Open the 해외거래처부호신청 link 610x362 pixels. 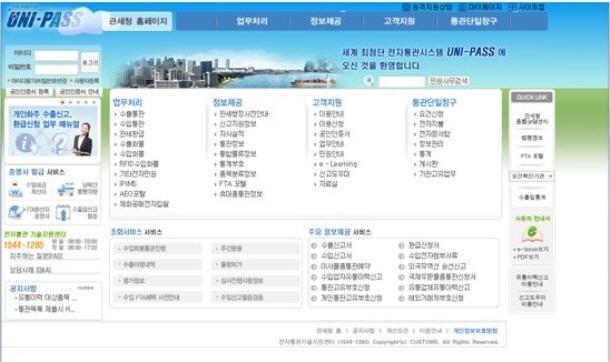pyautogui.click(x=436, y=298)
